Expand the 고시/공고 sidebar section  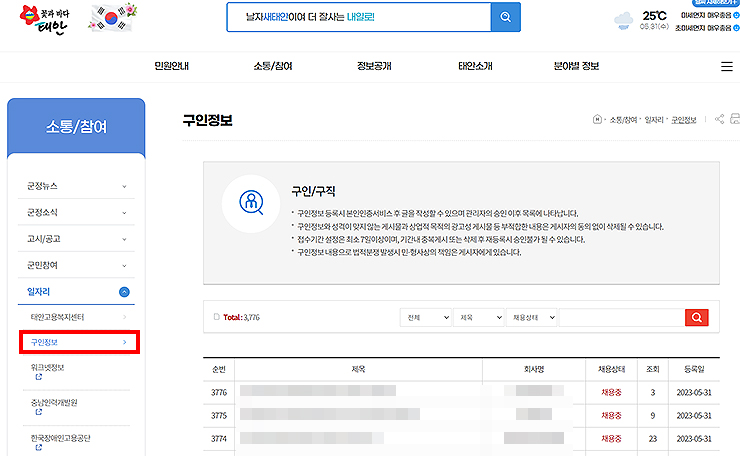(76, 239)
